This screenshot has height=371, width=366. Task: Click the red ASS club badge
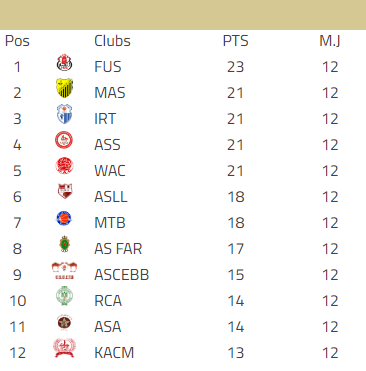(64, 140)
